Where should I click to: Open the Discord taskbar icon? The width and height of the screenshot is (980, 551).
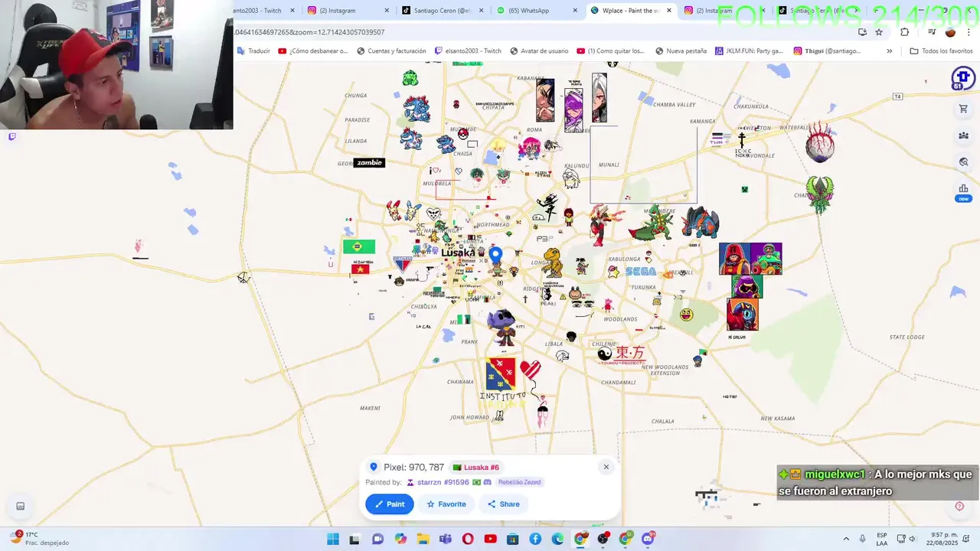click(648, 539)
